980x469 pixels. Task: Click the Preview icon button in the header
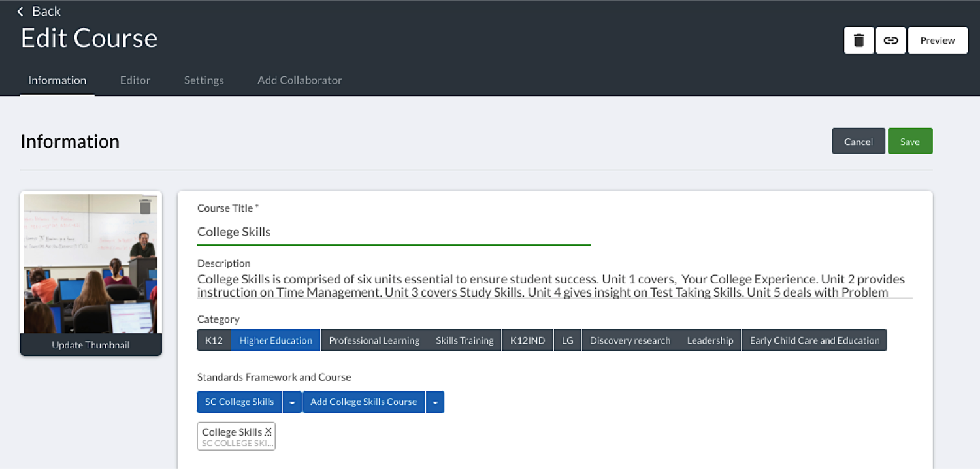pyautogui.click(x=938, y=40)
